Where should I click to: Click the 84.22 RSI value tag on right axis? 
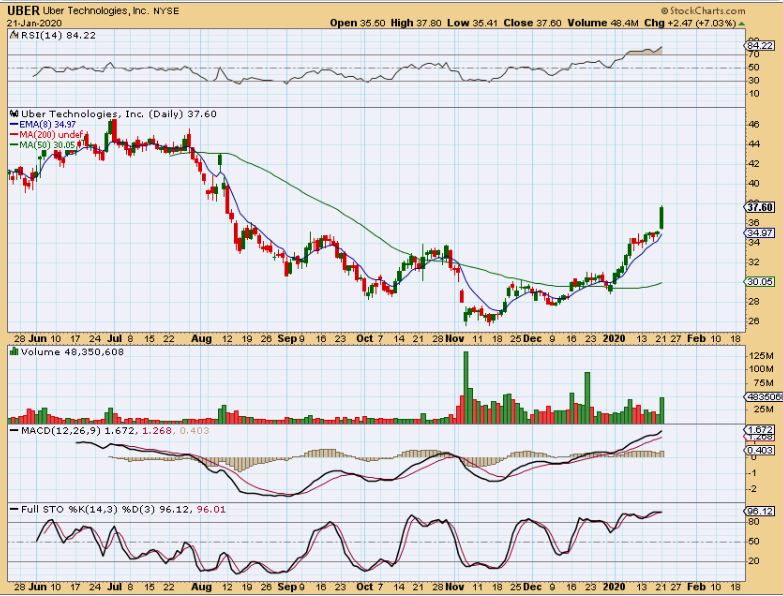tap(760, 45)
